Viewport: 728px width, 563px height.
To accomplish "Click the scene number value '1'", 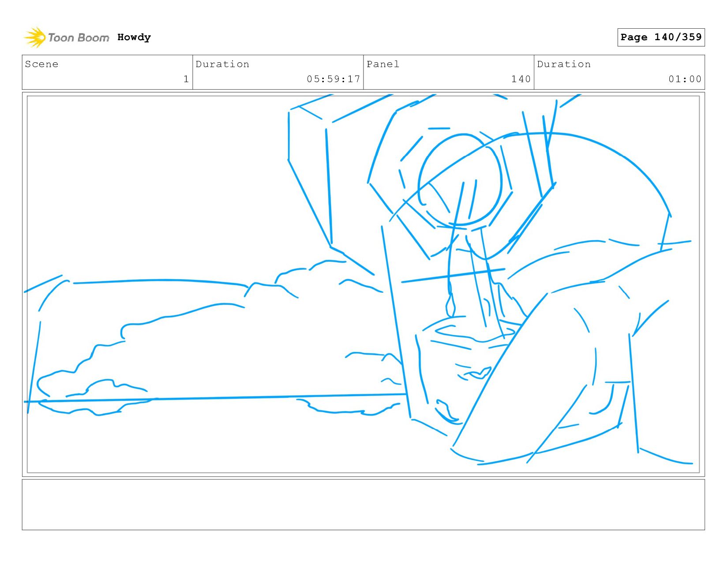I will click(x=186, y=79).
